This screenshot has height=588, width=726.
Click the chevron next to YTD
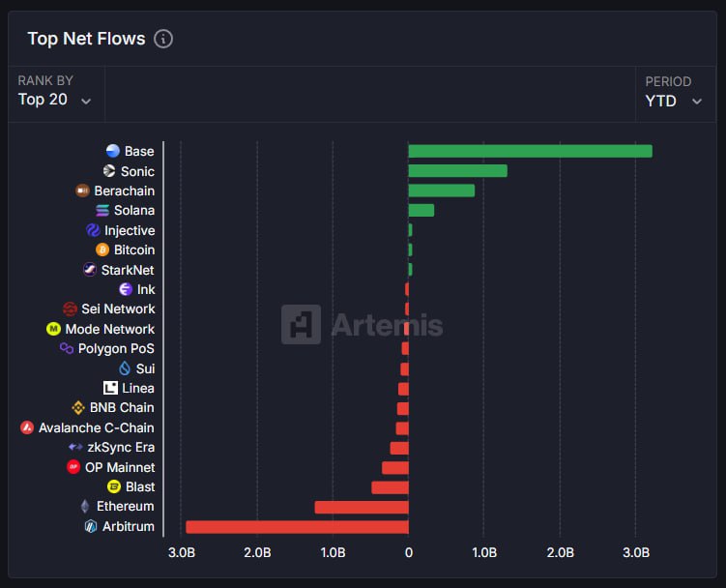pos(697,102)
